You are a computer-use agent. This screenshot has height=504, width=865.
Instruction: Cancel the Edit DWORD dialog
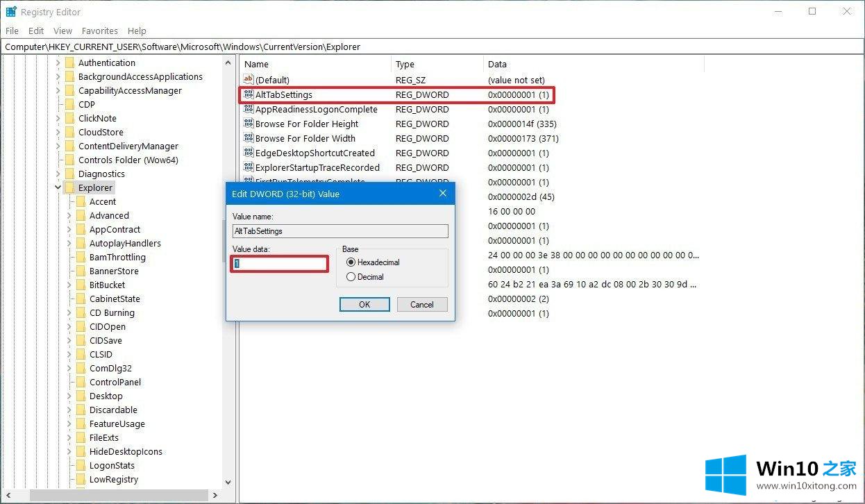pos(422,304)
